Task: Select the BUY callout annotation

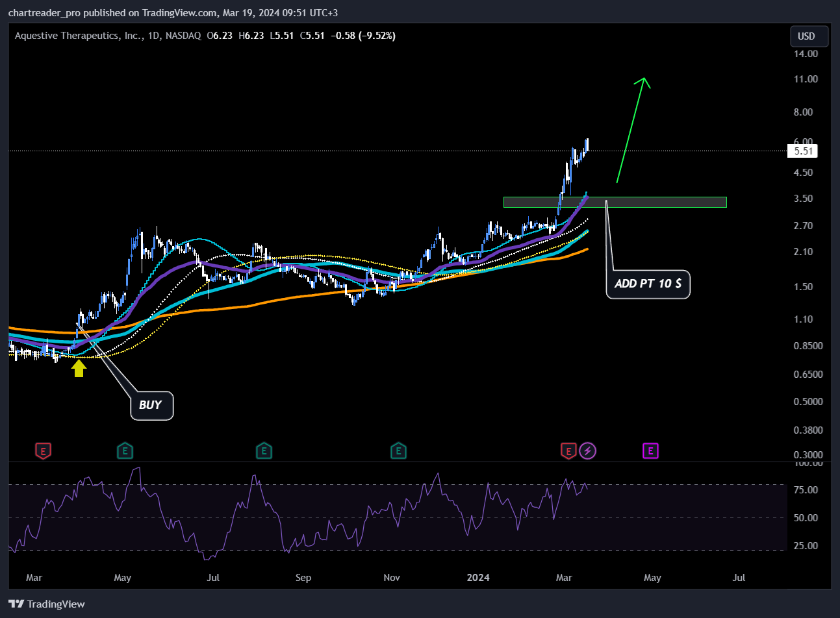Action: 151,405
